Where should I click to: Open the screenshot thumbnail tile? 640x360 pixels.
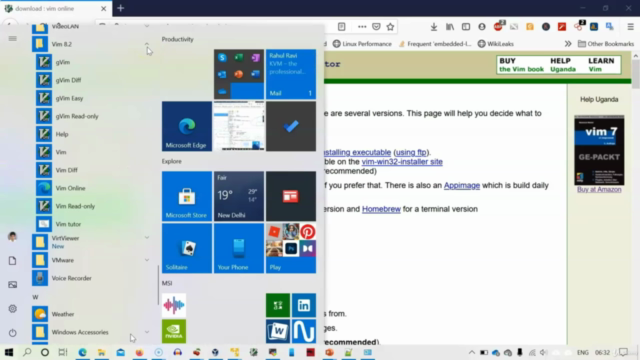(x=239, y=126)
